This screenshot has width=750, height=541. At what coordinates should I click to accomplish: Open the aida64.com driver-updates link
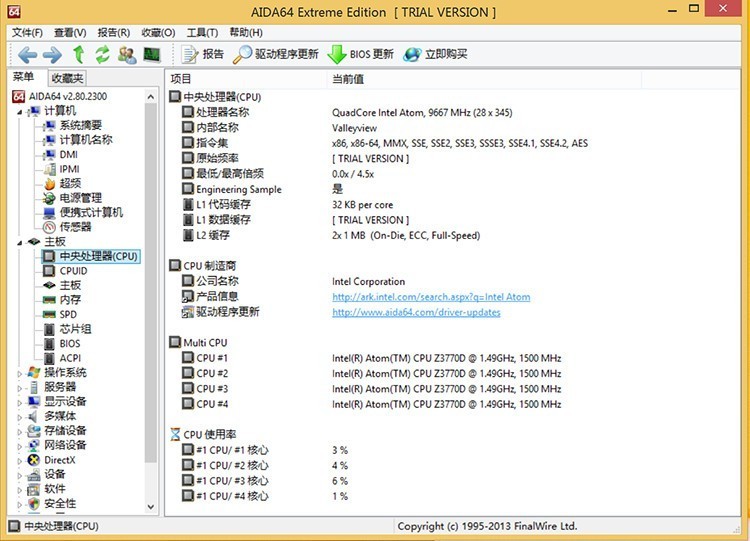click(x=416, y=312)
